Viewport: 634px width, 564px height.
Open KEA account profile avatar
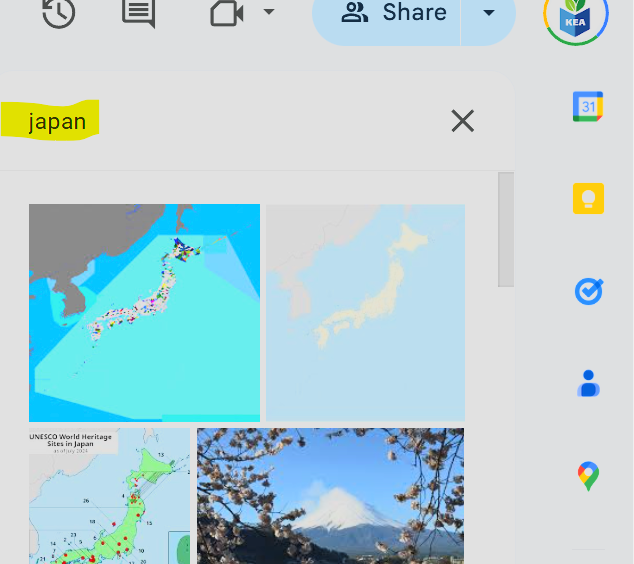coord(575,16)
